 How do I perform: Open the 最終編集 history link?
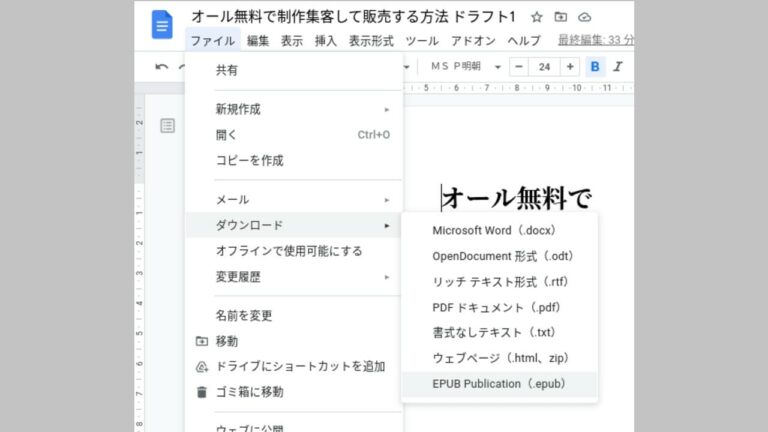[596, 40]
